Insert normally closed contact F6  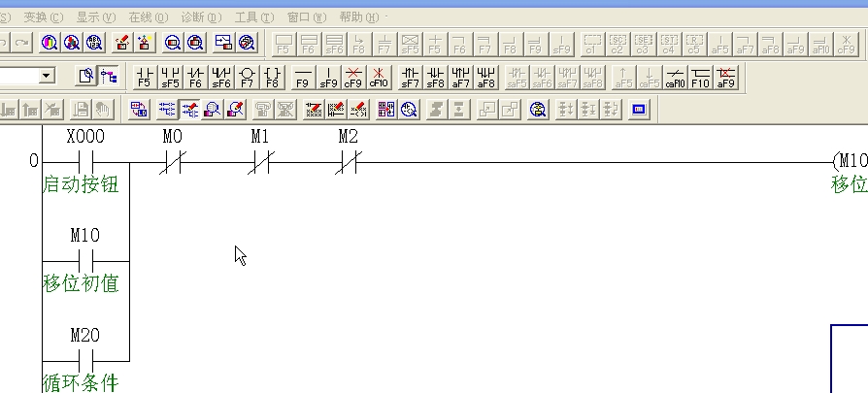(195, 77)
